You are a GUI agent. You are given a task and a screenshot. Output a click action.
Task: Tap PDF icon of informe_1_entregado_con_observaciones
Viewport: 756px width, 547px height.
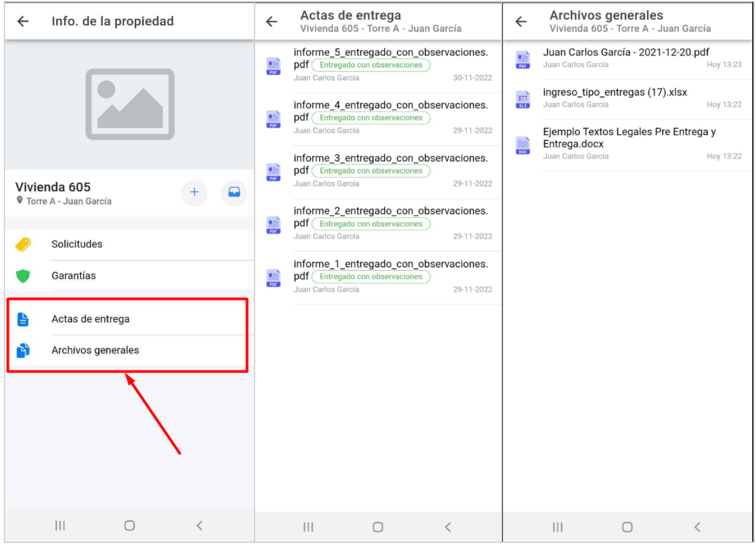[273, 278]
